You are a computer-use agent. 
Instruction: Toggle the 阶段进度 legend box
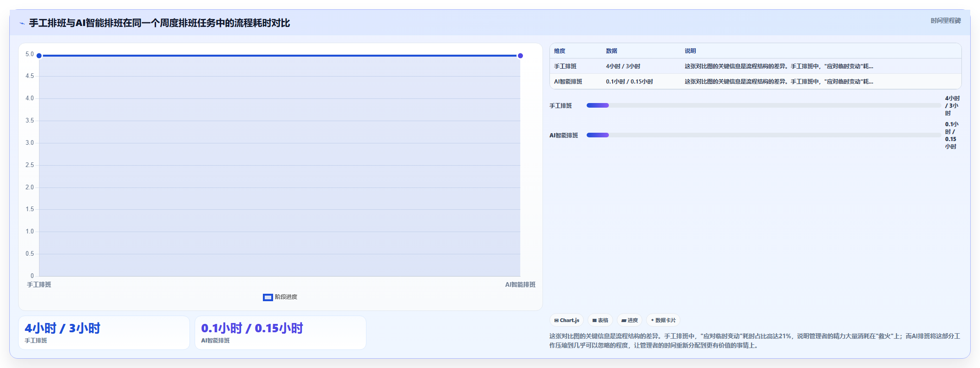click(268, 297)
